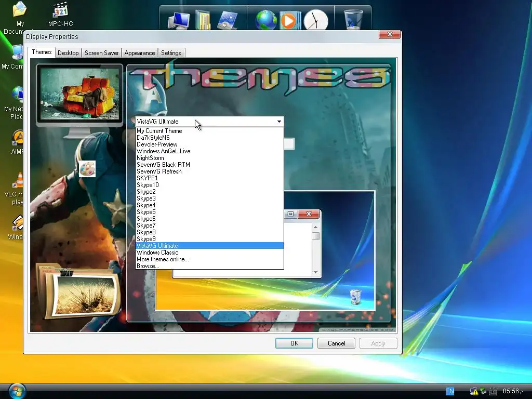Click the warning shield tray icon
The height and width of the screenshot is (399, 532).
(474, 391)
